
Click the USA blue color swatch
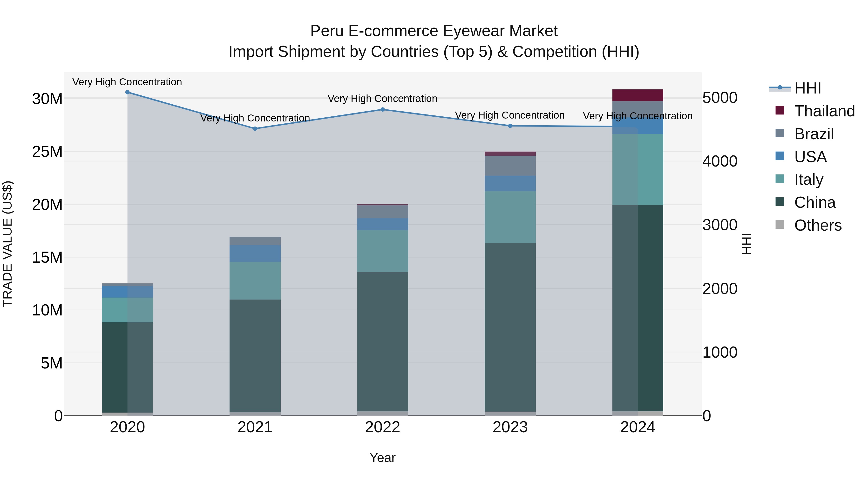tap(780, 156)
